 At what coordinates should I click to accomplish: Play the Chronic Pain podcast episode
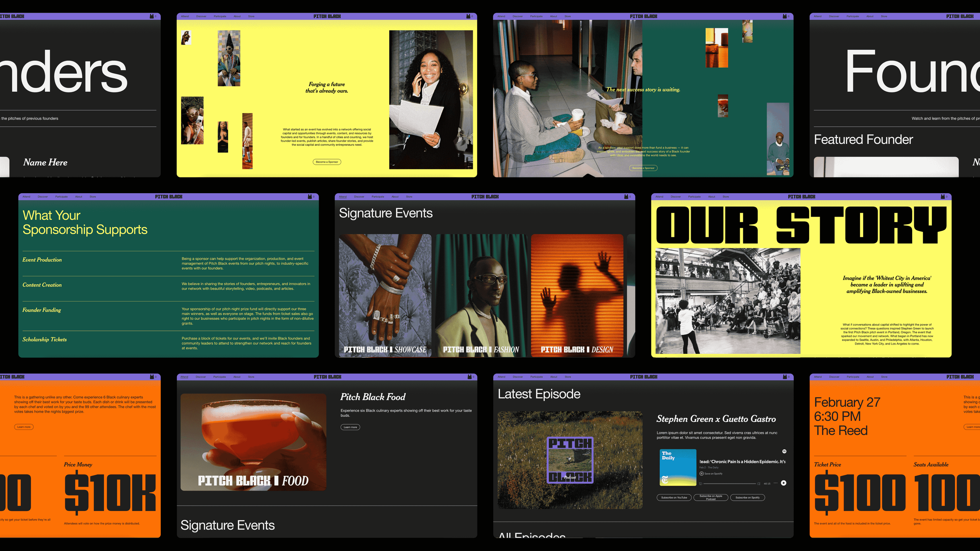tap(784, 483)
